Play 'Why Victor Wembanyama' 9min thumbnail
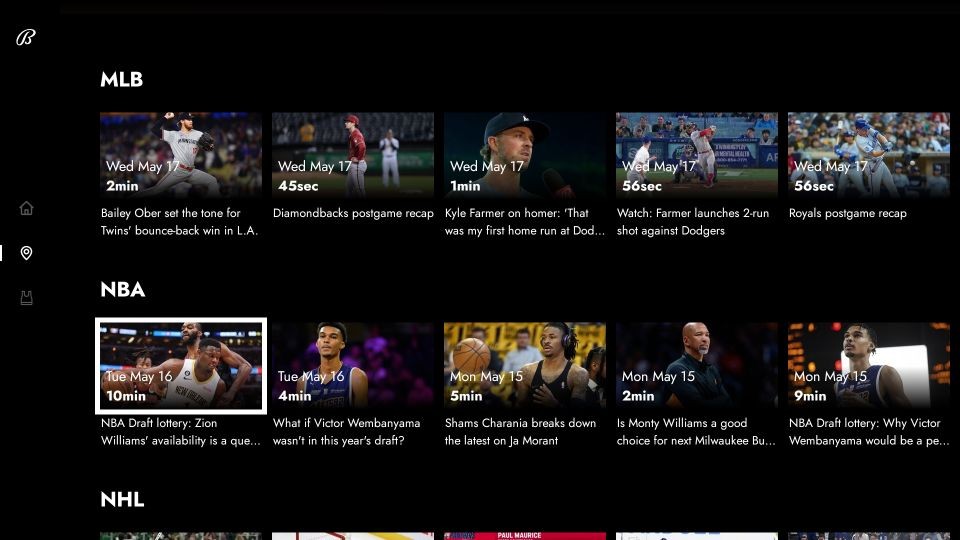 pyautogui.click(x=869, y=365)
